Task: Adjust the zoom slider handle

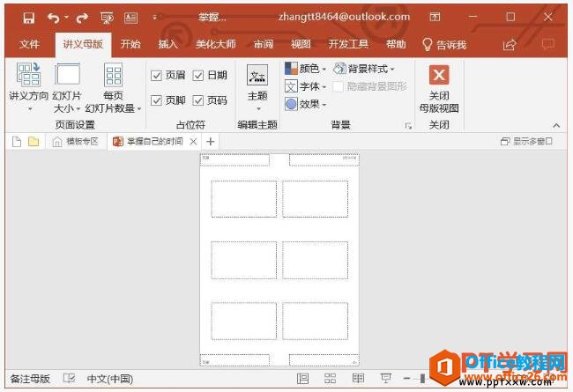Action: pyautogui.click(x=422, y=379)
